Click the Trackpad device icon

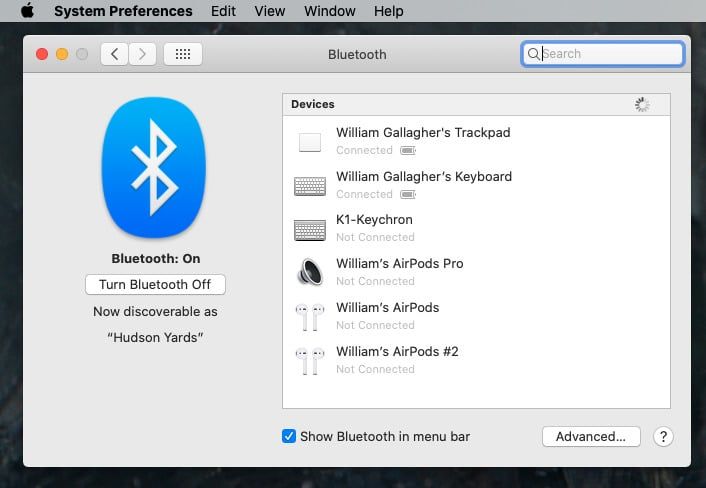[x=310, y=142]
